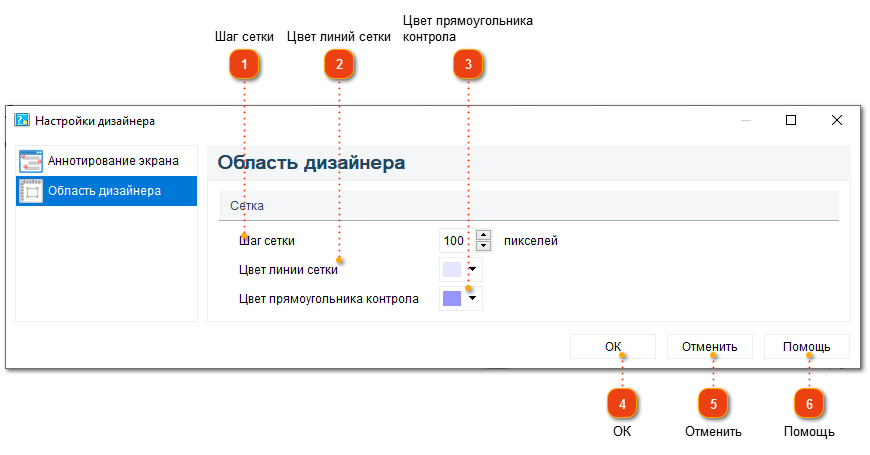Image resolution: width=870 pixels, height=455 pixels.
Task: Open the Цвет прямоугольника контрола dropdown arrow
Action: tap(473, 298)
